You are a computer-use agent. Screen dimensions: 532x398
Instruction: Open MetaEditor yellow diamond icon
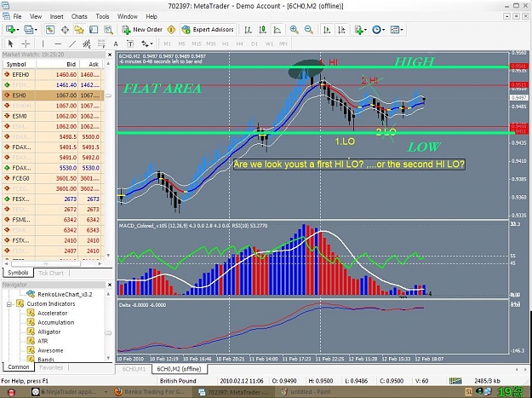171,30
